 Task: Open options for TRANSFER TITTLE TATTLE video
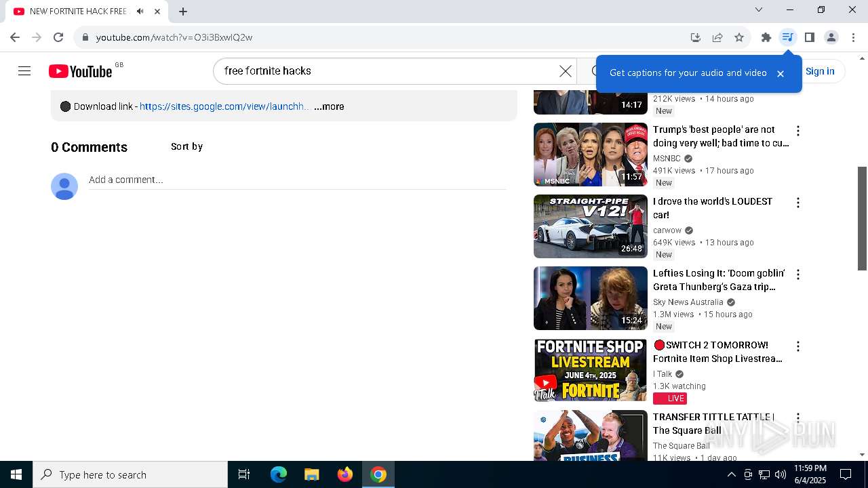pos(798,418)
